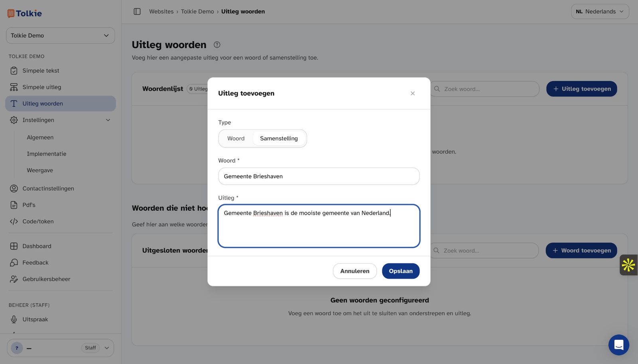Open the Nederlands language dropdown
Viewport: 638px width, 364px height.
[x=600, y=12]
